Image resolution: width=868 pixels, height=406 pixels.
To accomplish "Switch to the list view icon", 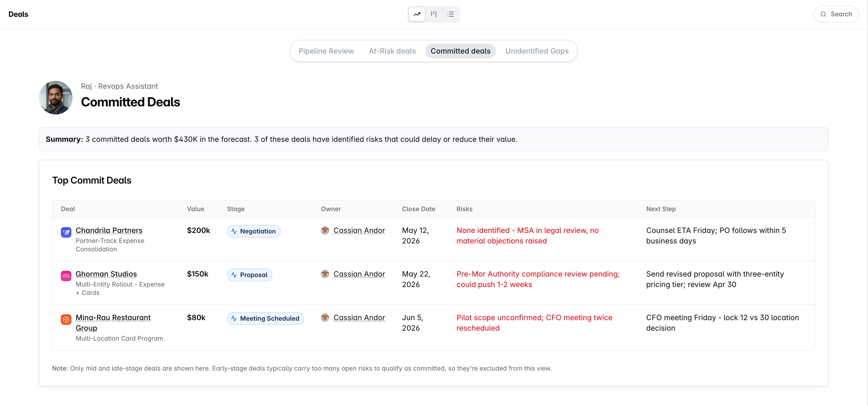I will (x=451, y=14).
